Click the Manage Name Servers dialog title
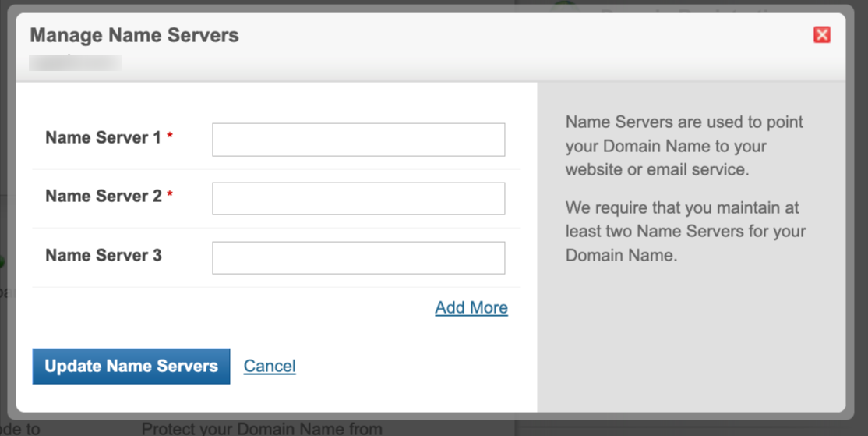This screenshot has height=436, width=868. point(134,35)
